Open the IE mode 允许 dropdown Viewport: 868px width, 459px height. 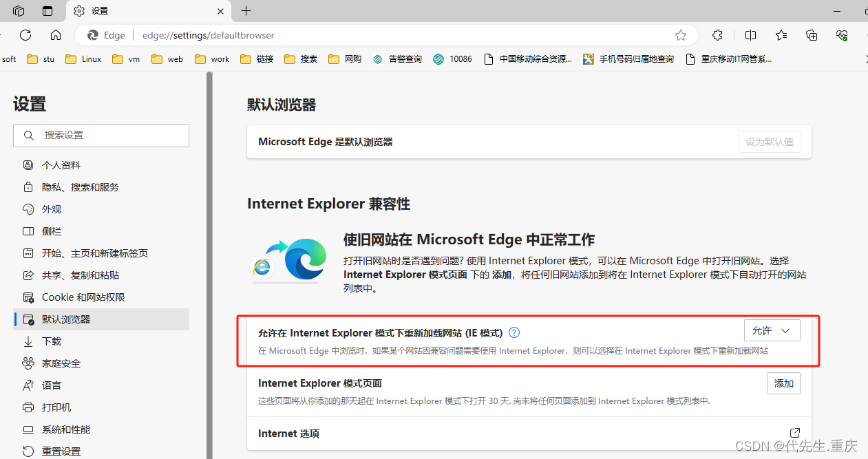772,331
